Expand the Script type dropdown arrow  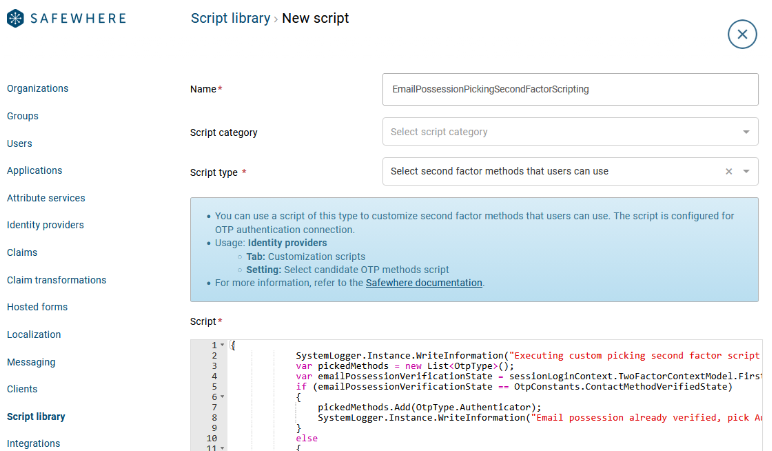coord(746,171)
